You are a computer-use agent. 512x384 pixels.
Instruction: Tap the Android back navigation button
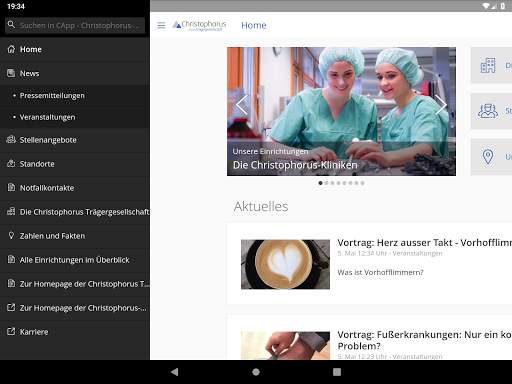(174, 372)
